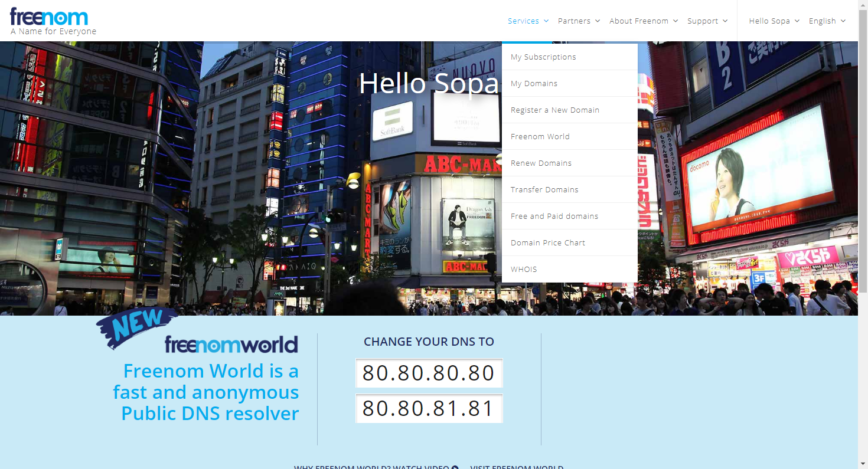The height and width of the screenshot is (469, 868).
Task: Choose Register a New Domain
Action: coord(570,110)
